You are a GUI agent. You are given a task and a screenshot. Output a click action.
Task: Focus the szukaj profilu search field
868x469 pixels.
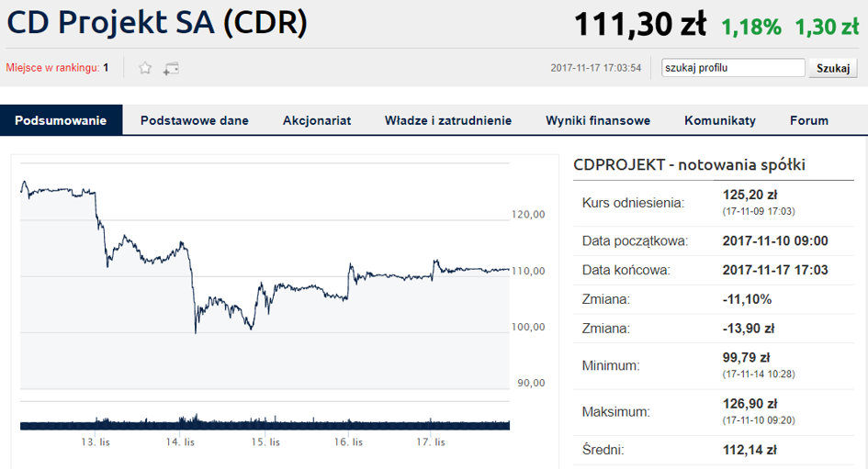733,68
